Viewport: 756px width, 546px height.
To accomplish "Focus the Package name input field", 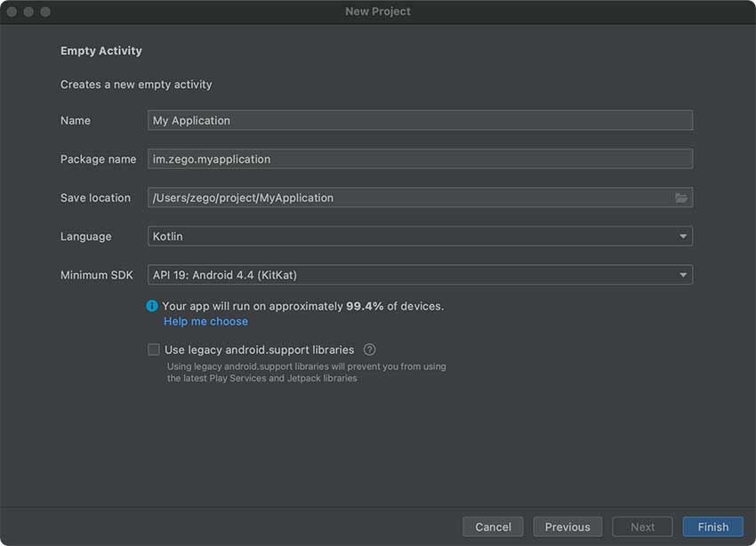I will pyautogui.click(x=420, y=159).
